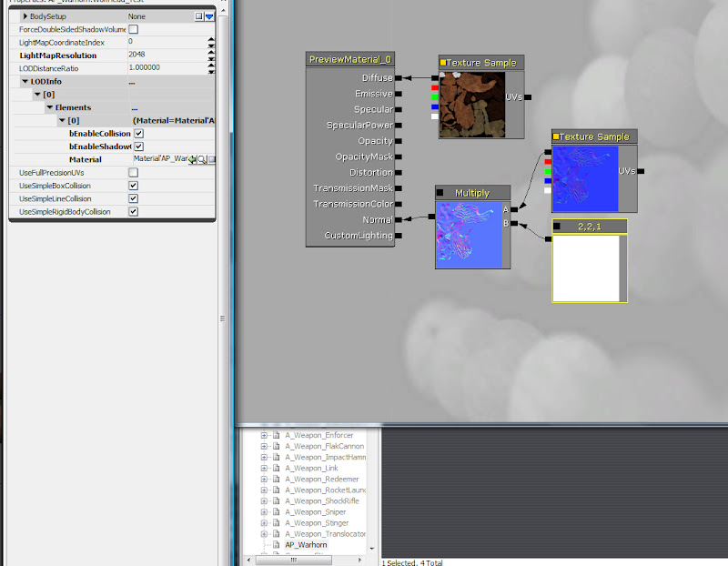
Task: Click the LODDistanceRatio spinner arrows
Action: coord(211,68)
